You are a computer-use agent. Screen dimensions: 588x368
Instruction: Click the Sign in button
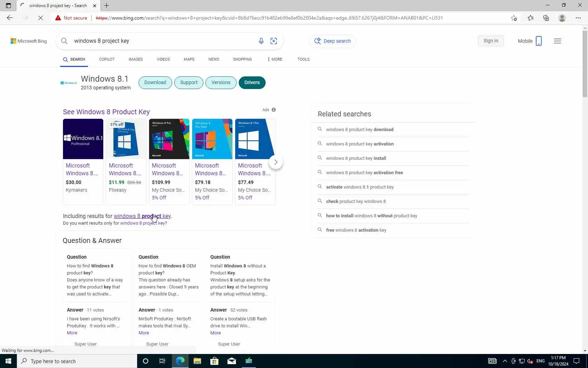click(x=491, y=41)
